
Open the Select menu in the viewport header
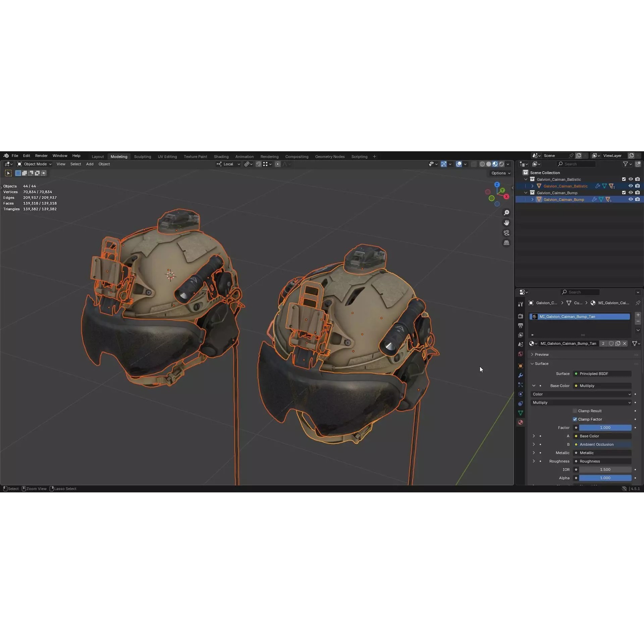(75, 164)
